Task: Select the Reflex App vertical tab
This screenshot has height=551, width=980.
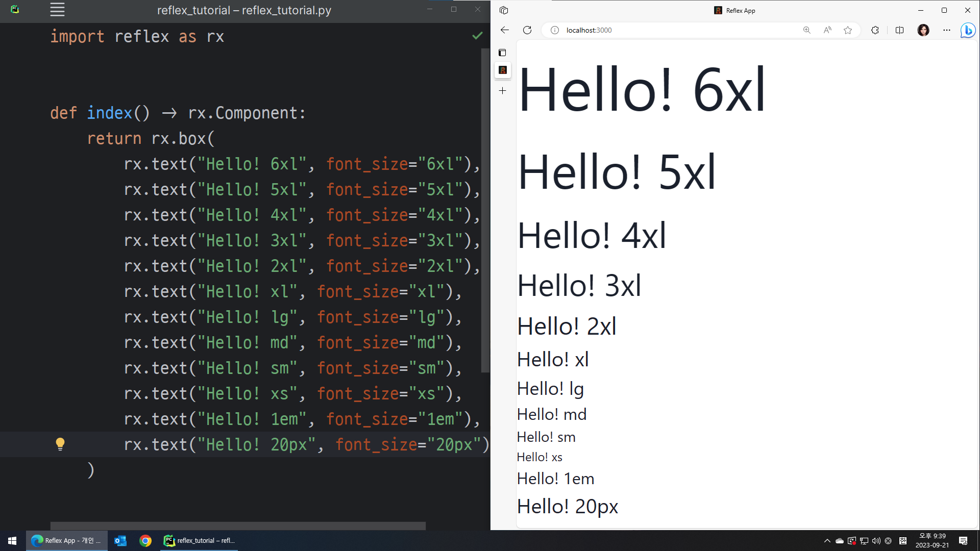Action: point(503,70)
